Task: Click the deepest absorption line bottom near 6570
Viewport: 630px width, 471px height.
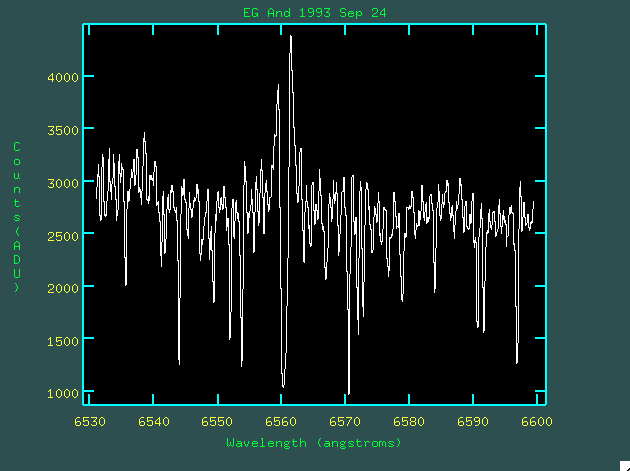Action: 349,393
